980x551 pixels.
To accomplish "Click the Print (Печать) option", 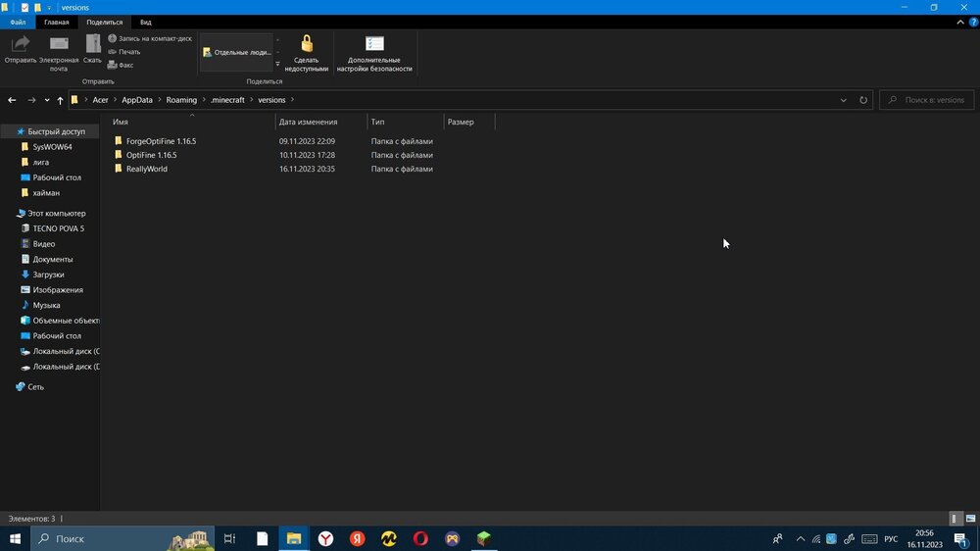I will click(124, 52).
